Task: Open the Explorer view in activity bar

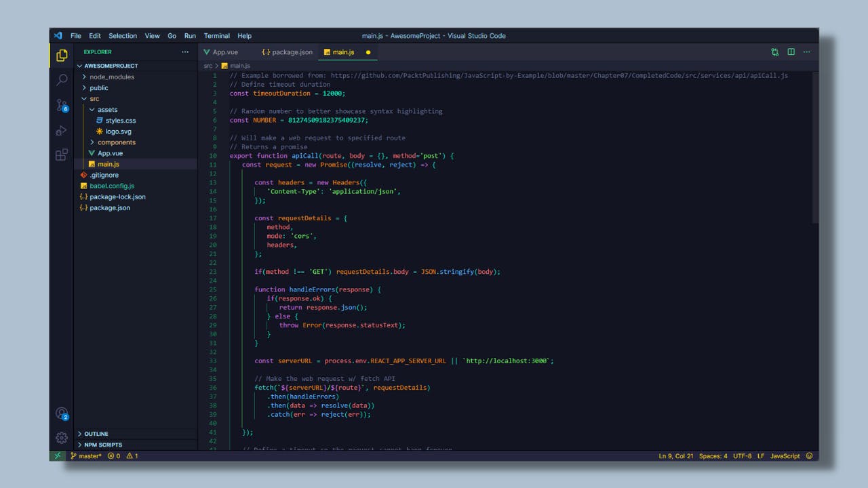Action: (62, 56)
